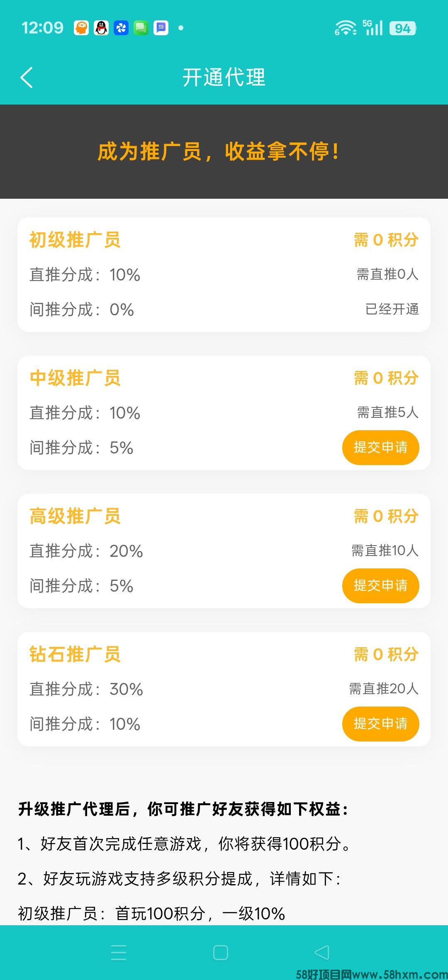Open recent apps with the menu navigation button
This screenshot has height=980, width=448.
tap(119, 952)
